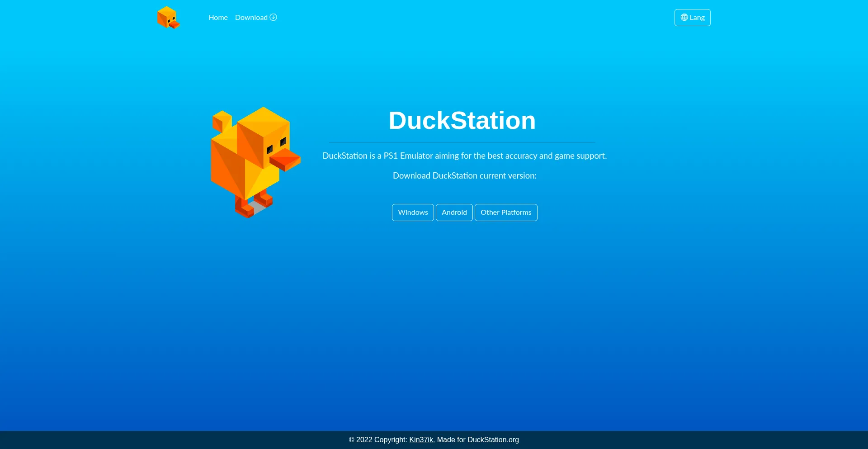This screenshot has width=868, height=449.
Task: Click the globe icon in Lang button
Action: tap(684, 18)
